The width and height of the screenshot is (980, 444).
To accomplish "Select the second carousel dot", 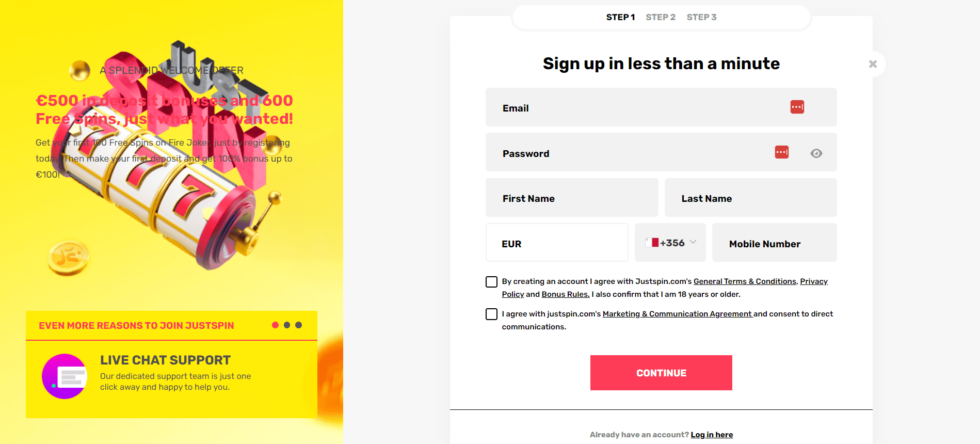I will (287, 325).
